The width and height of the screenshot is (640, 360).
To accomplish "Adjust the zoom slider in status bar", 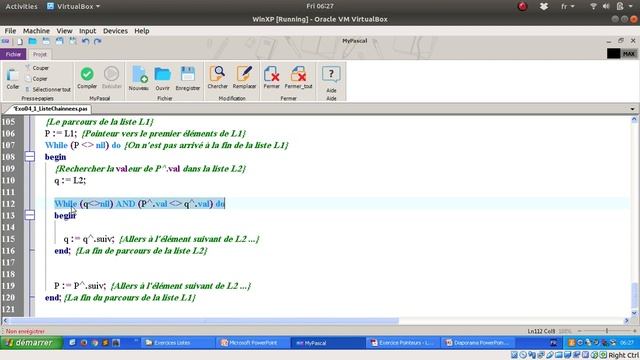I will coord(607,331).
